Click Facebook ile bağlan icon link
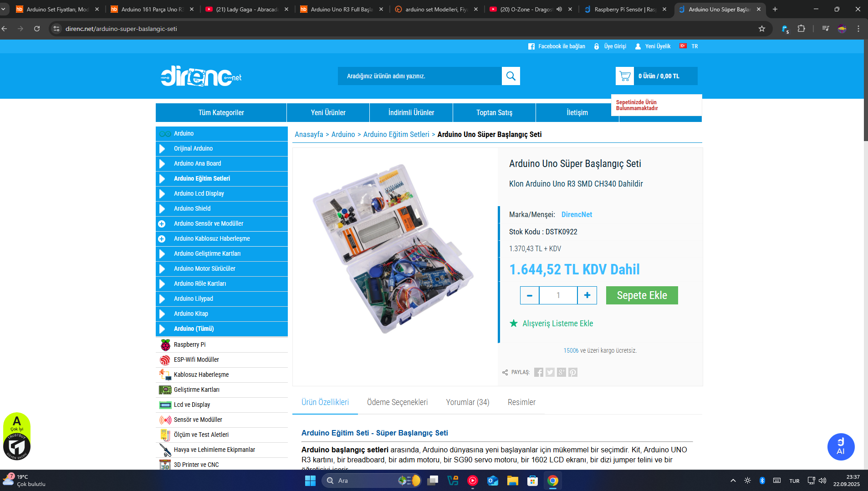The width and height of the screenshot is (868, 491). click(557, 46)
